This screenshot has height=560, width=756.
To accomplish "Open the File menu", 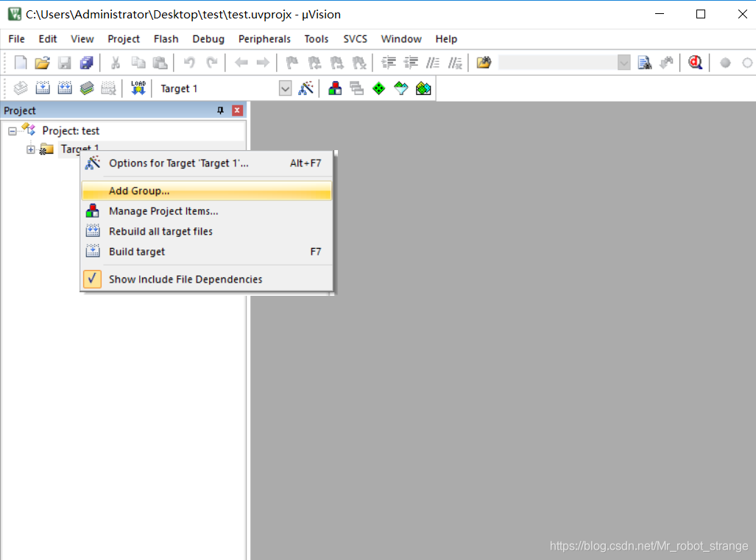I will 16,38.
